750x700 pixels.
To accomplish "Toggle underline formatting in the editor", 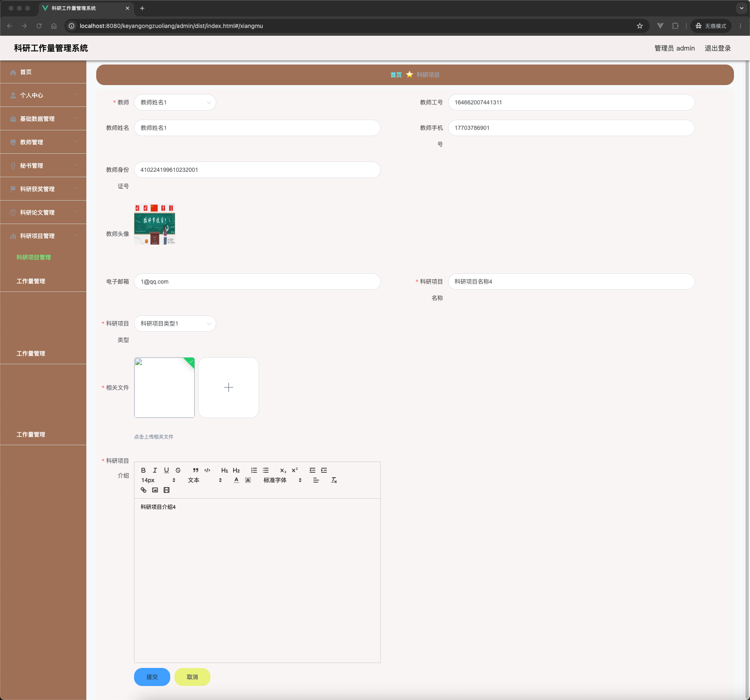I will coord(167,470).
